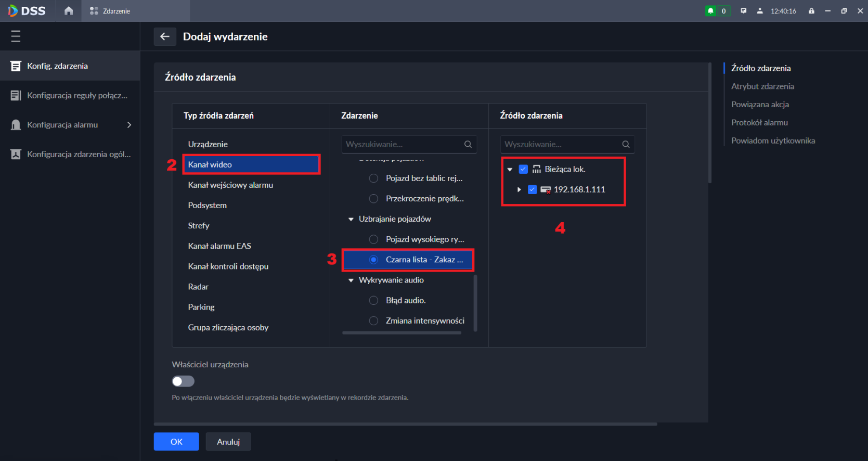868x461 pixels.
Task: Click the user account icon
Action: click(x=760, y=11)
